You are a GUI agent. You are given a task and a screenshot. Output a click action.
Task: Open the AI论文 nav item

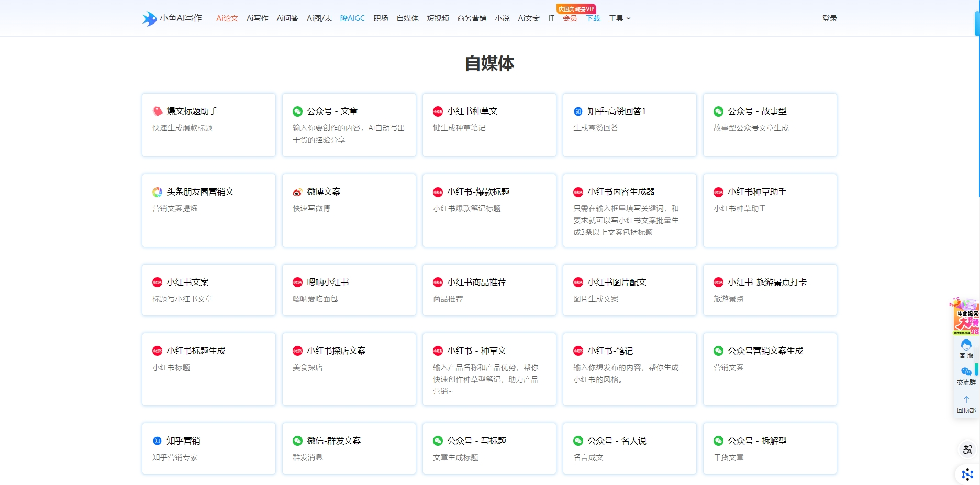tap(227, 18)
